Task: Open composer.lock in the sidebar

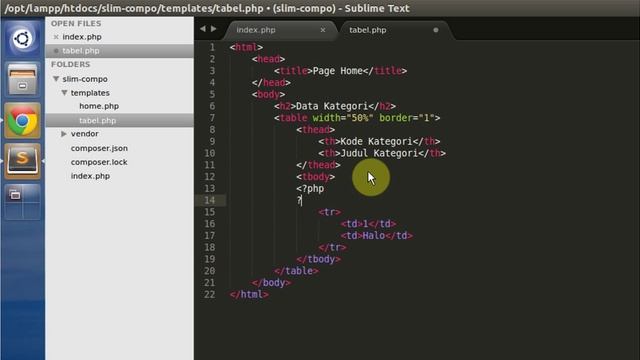Action: pos(99,162)
